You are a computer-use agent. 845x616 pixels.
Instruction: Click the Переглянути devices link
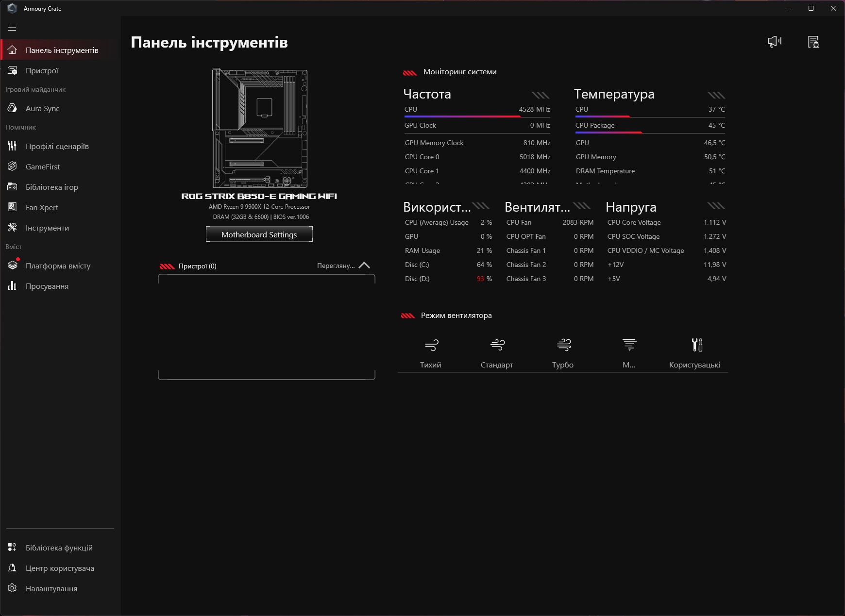336,266
